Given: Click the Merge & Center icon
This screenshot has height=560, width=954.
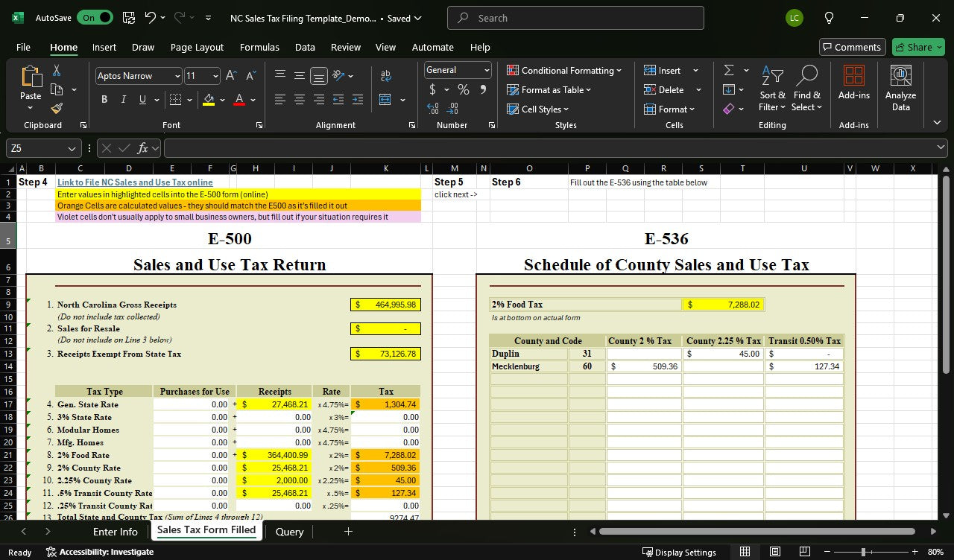Looking at the screenshot, I should [385, 100].
